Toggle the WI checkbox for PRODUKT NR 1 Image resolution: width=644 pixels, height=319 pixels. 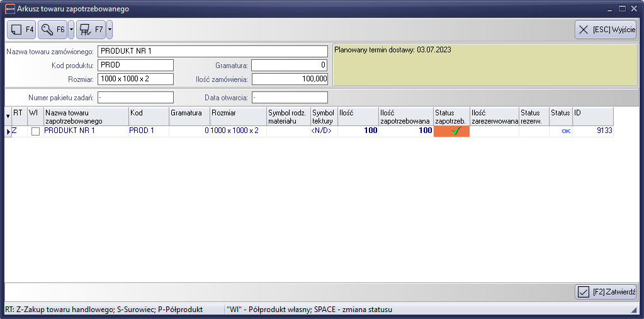click(35, 131)
